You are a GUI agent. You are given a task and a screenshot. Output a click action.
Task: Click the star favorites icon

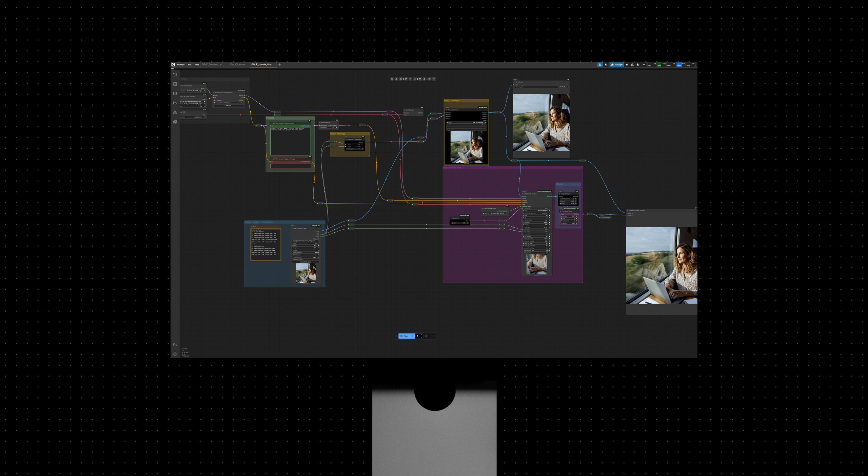(627, 65)
